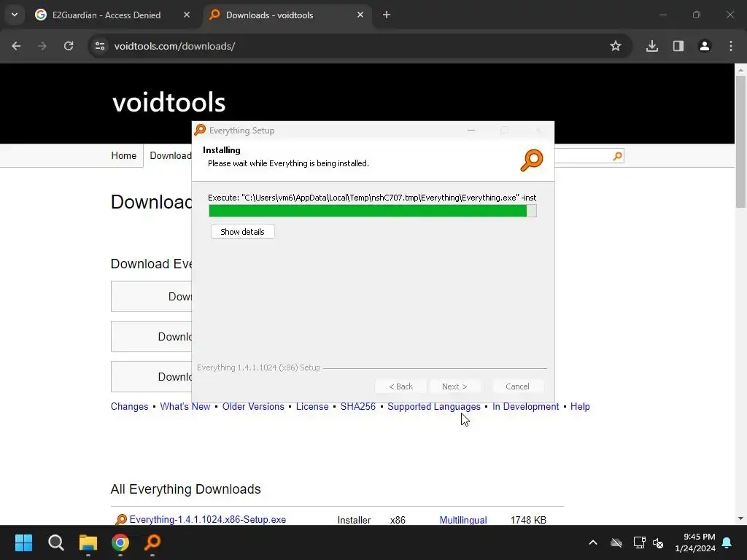Open the What's New link
Image resolution: width=747 pixels, height=560 pixels.
pos(185,407)
